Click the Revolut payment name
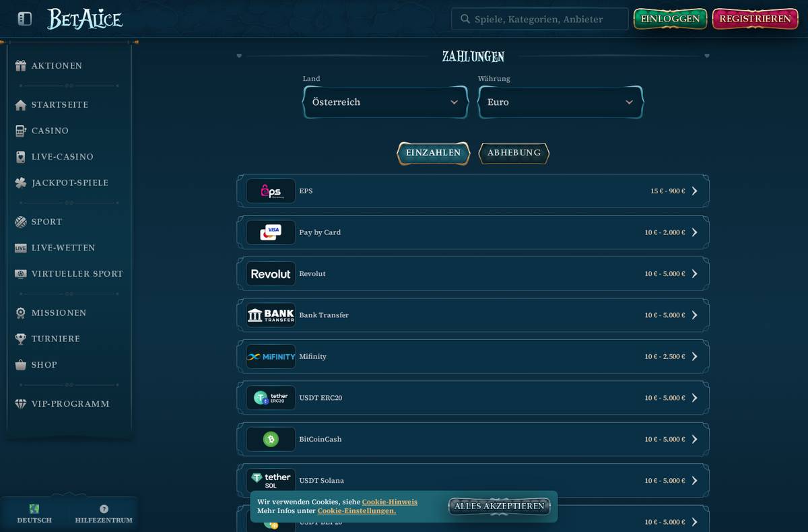The image size is (808, 532). [x=312, y=274]
